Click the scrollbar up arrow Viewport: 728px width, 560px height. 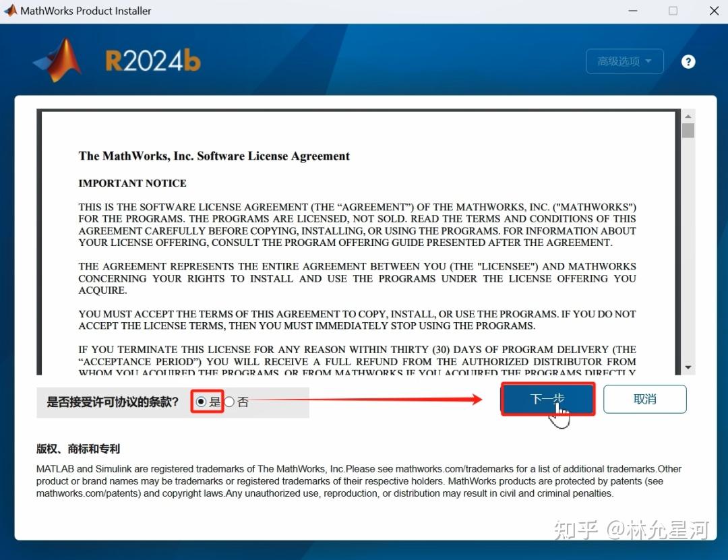click(688, 116)
